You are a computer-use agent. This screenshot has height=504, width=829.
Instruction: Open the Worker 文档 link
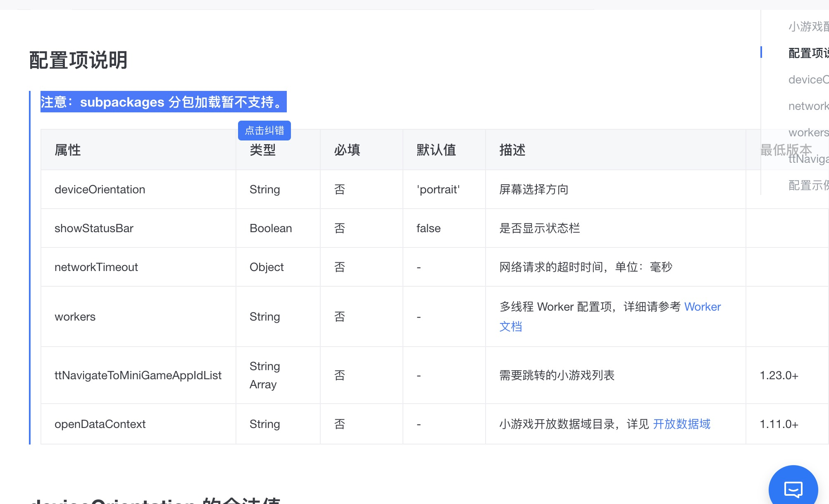click(x=702, y=307)
